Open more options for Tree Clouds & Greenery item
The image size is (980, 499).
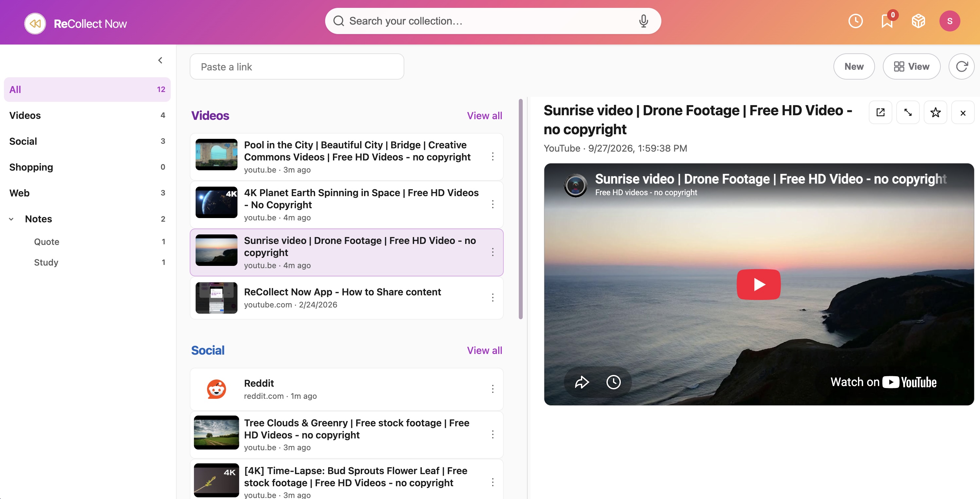[x=493, y=434]
